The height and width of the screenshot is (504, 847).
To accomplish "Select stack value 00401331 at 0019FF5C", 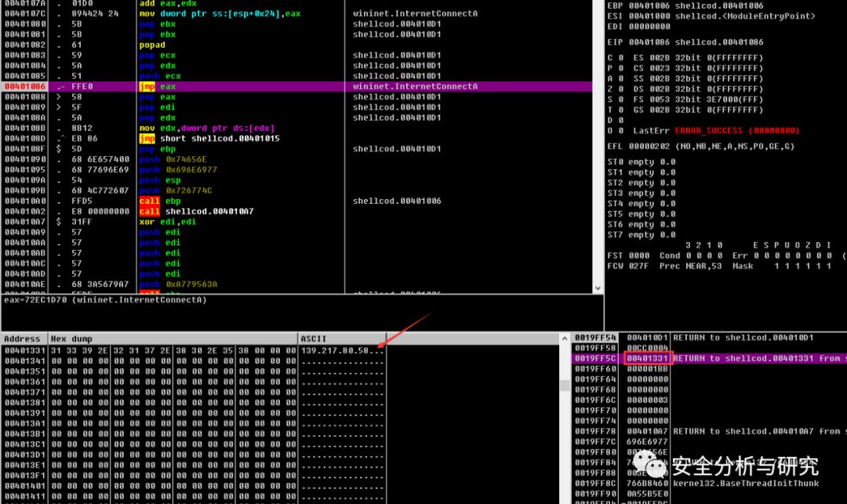I will pos(647,358).
